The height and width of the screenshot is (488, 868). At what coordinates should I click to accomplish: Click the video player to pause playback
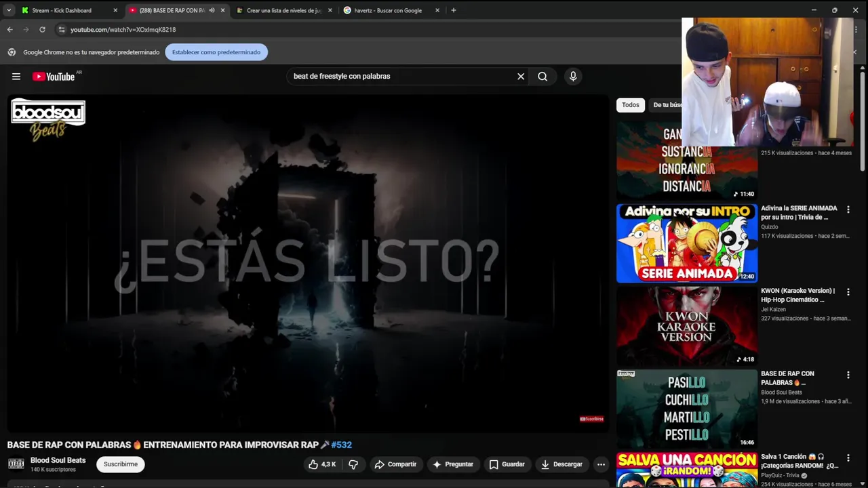click(x=308, y=263)
